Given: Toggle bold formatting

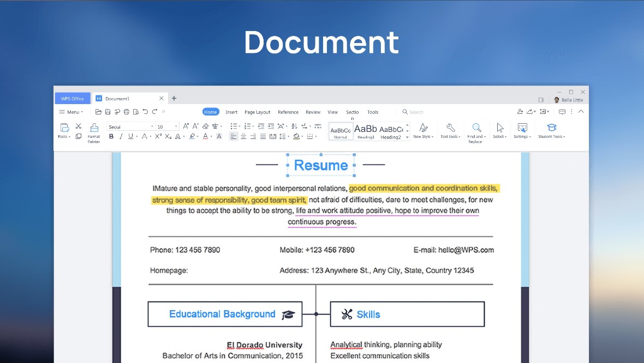Looking at the screenshot, I should click(111, 136).
